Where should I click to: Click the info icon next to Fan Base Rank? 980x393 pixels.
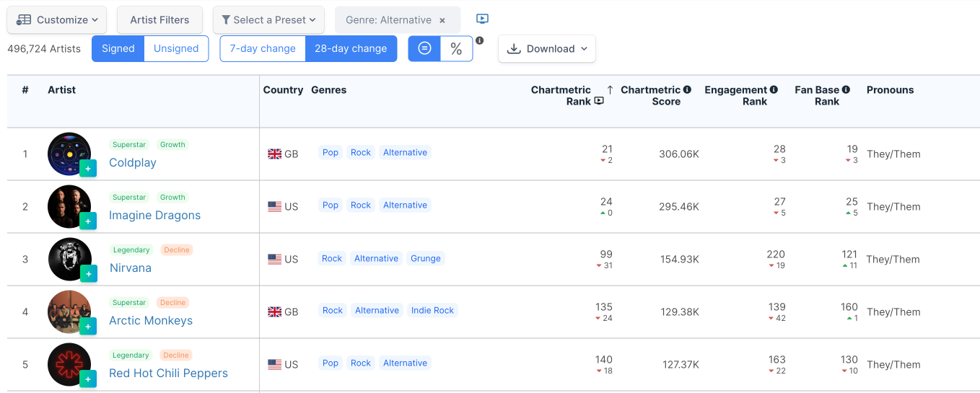[846, 90]
